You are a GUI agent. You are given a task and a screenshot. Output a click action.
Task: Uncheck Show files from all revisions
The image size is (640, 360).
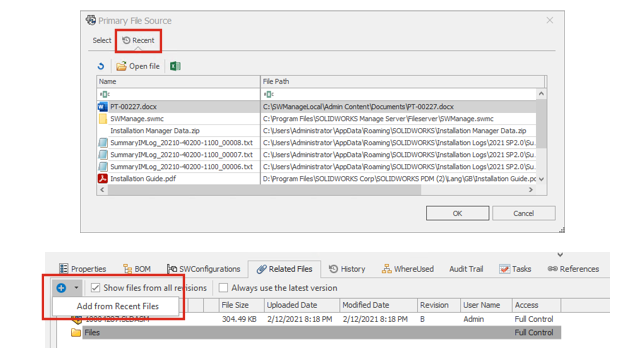tap(96, 288)
